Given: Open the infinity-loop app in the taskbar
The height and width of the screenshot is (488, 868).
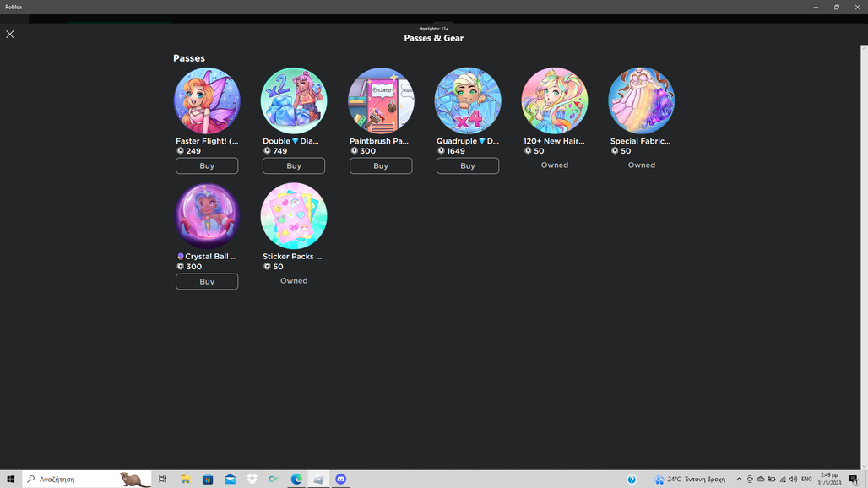Looking at the screenshot, I should click(x=274, y=480).
